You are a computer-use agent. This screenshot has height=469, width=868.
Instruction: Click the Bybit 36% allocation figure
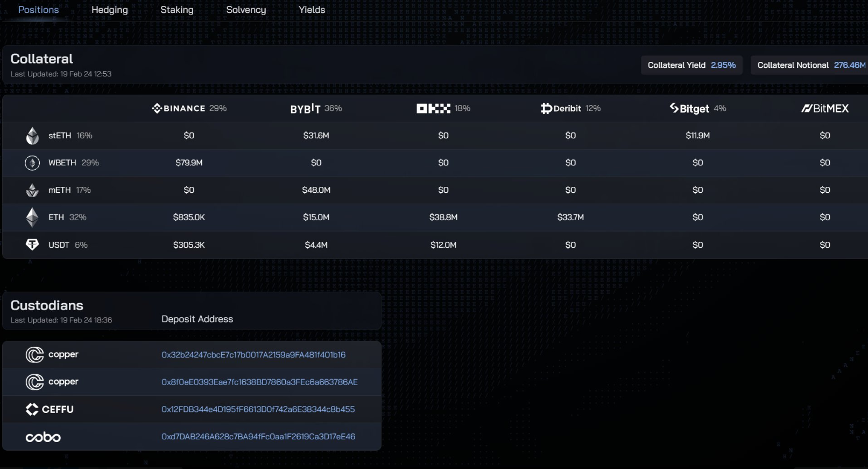click(x=333, y=108)
